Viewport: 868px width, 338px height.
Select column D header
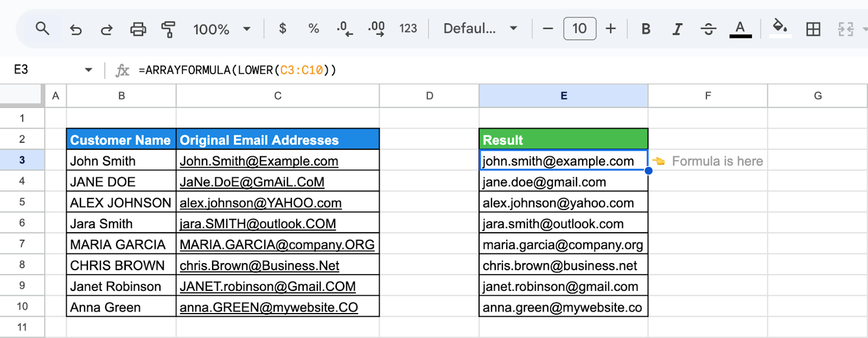(x=429, y=95)
